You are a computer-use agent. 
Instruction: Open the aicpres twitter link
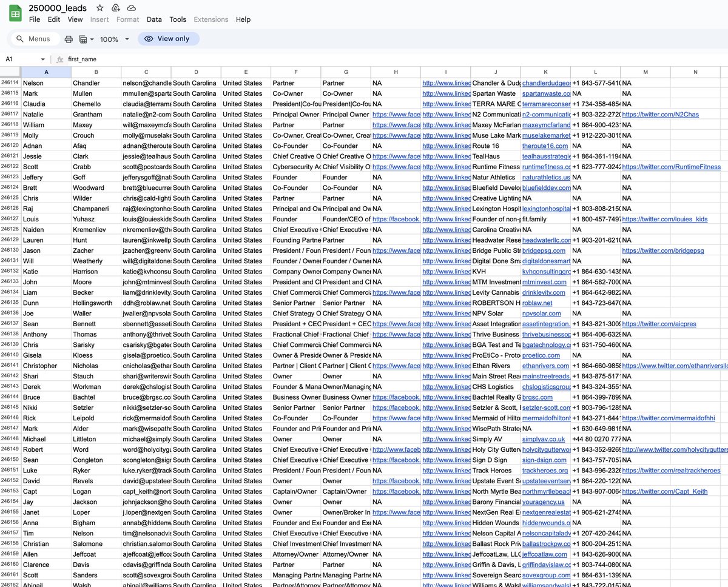point(659,324)
